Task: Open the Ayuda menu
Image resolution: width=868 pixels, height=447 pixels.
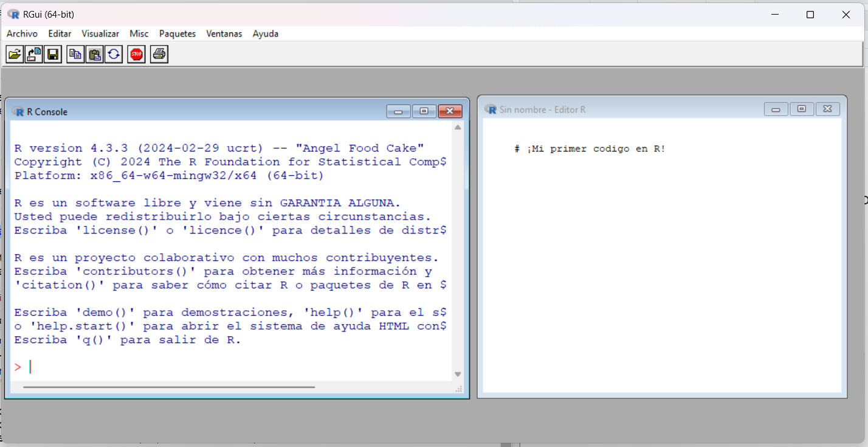Action: click(266, 33)
